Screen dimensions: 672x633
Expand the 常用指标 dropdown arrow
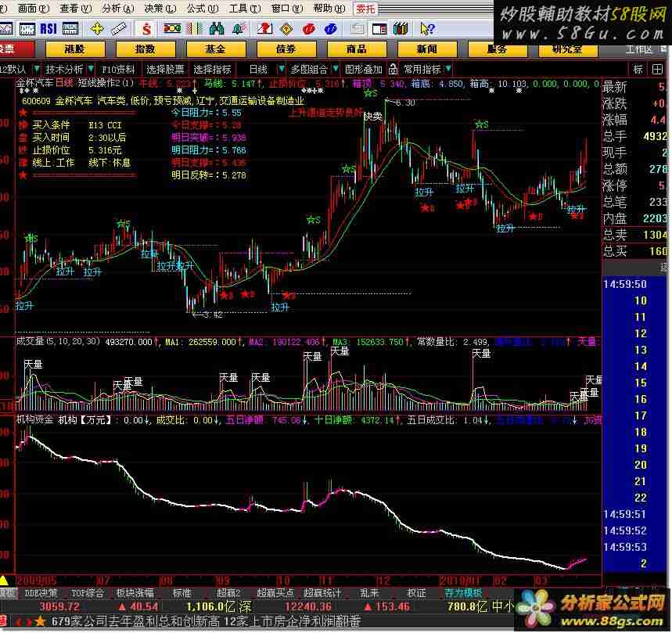[x=447, y=69]
